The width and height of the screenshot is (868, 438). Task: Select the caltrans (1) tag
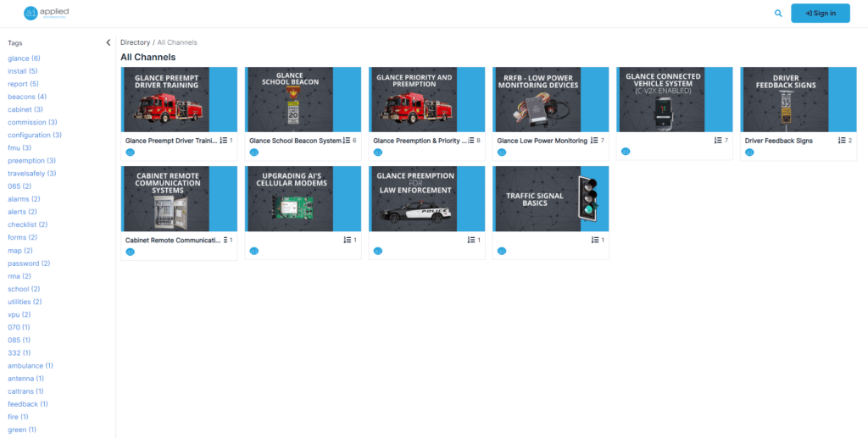[26, 391]
